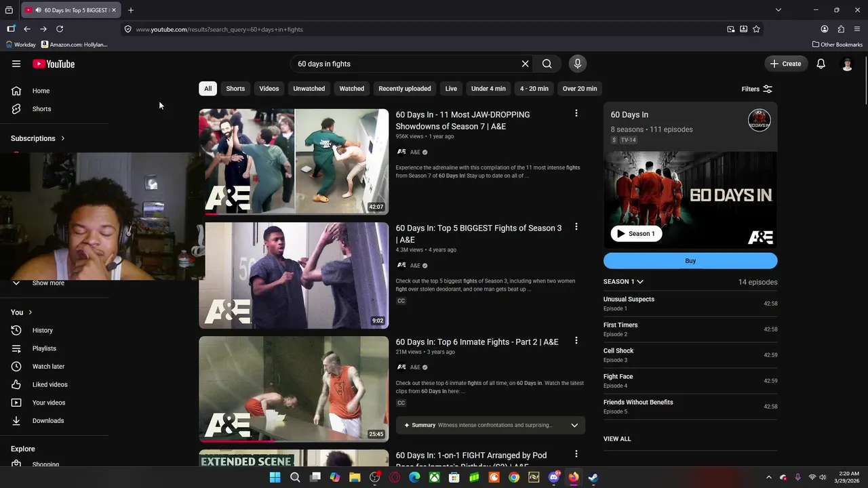
Task: Open the Workday bookmark
Action: tap(20, 45)
